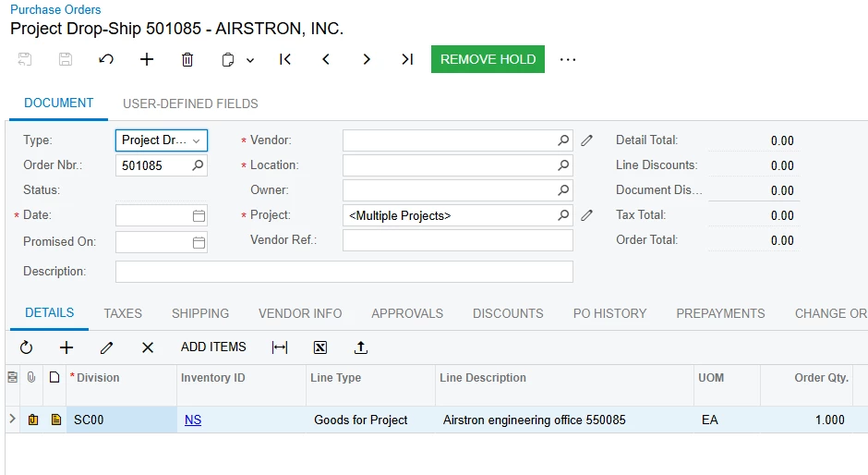Expand the clipboard dropdown arrow
868x475 pixels.
[x=250, y=60]
